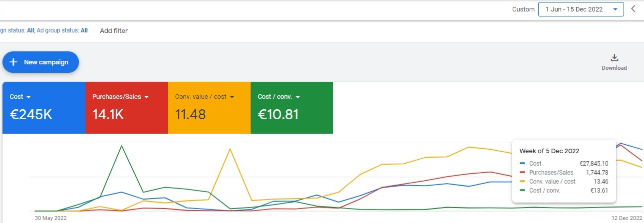Screen dimensions: 644x223
Task: Click the green line peak on chart
Action: tap(121, 146)
